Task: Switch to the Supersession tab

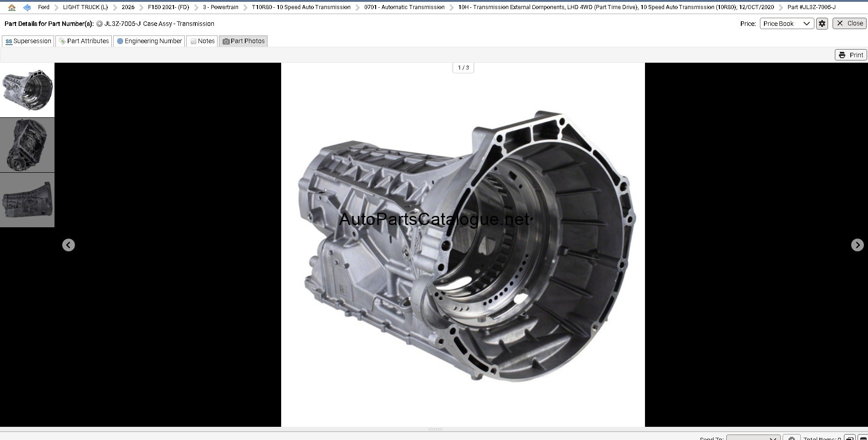Action: coord(28,41)
